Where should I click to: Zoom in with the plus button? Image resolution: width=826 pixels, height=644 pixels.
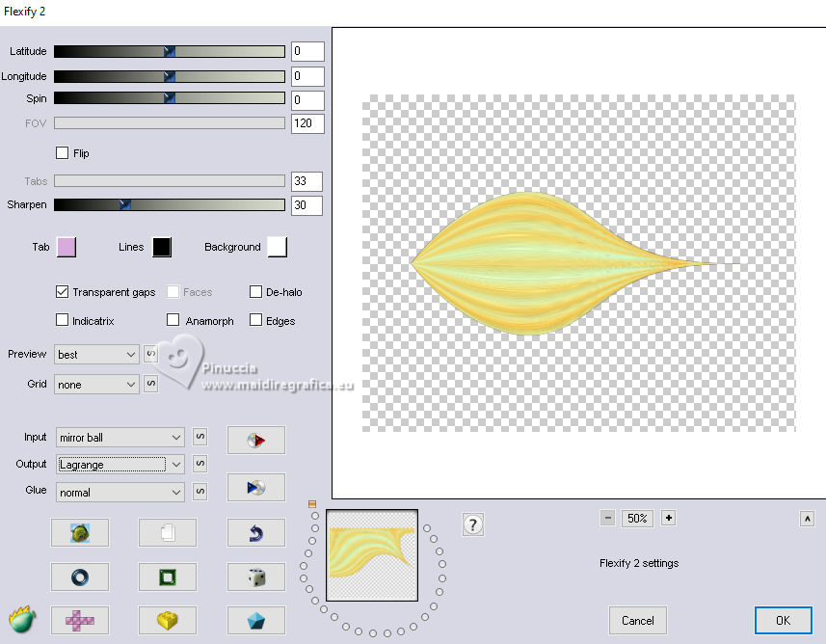tap(669, 518)
